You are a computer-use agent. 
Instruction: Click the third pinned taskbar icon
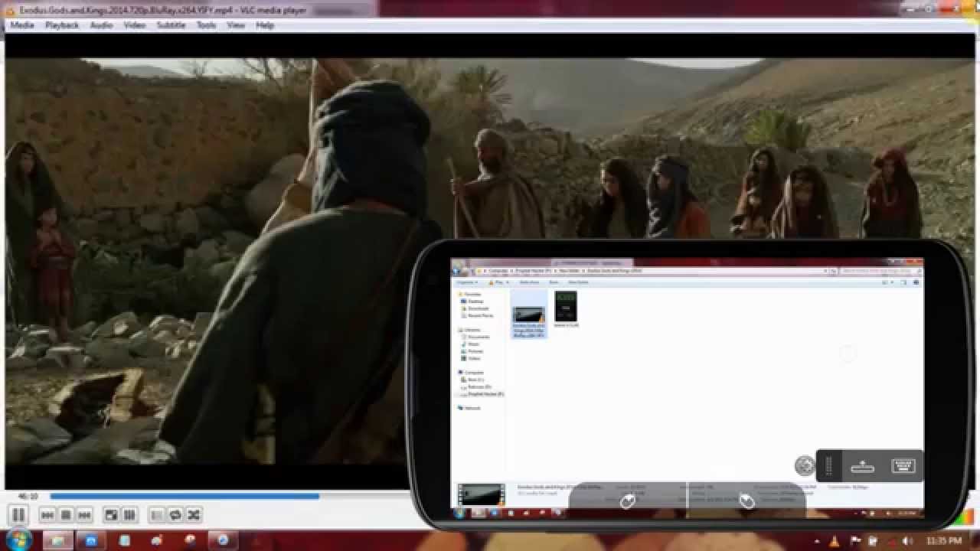point(125,540)
